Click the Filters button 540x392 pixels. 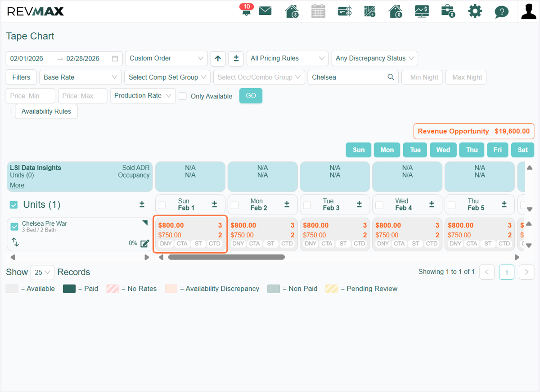(x=21, y=77)
